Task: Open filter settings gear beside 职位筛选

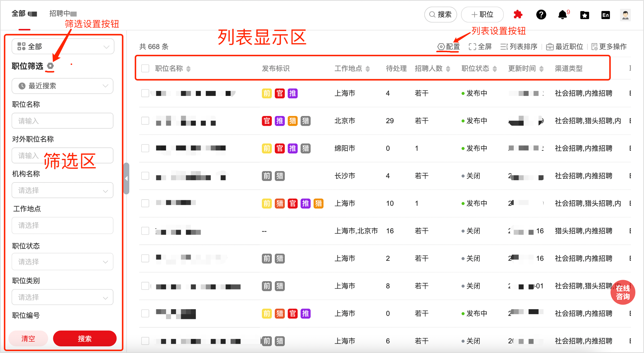Action: [x=50, y=66]
